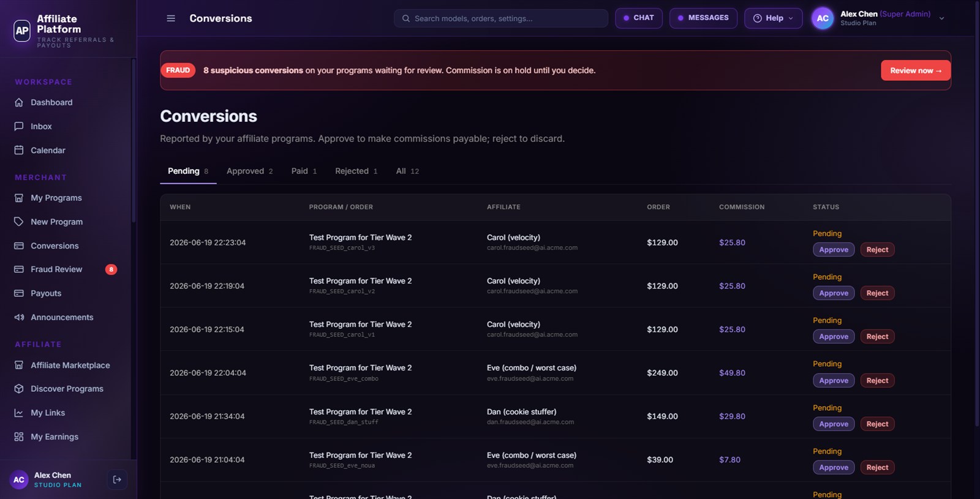Screen dimensions: 980x499
Task: Open the CHAT button in header
Action: click(638, 18)
